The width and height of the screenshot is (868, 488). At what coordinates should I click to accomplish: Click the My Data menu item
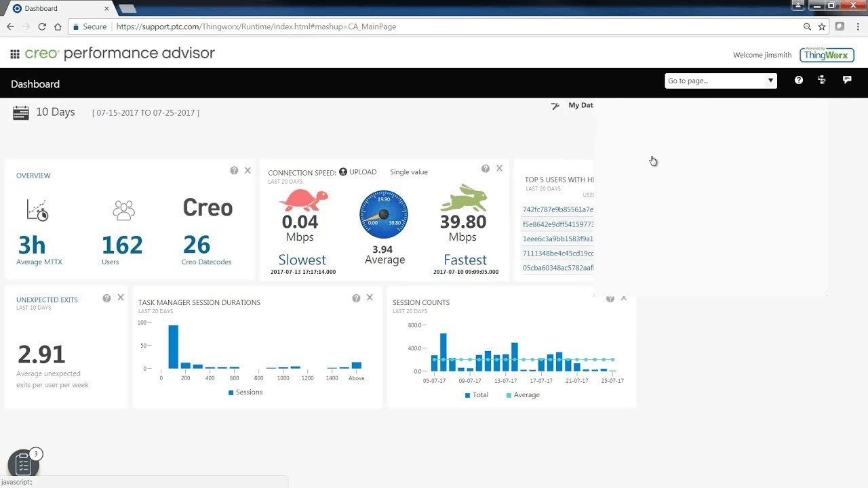580,105
